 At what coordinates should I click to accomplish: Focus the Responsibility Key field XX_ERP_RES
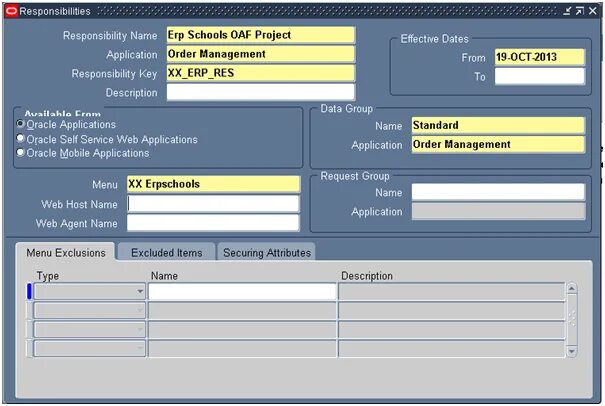coord(260,73)
